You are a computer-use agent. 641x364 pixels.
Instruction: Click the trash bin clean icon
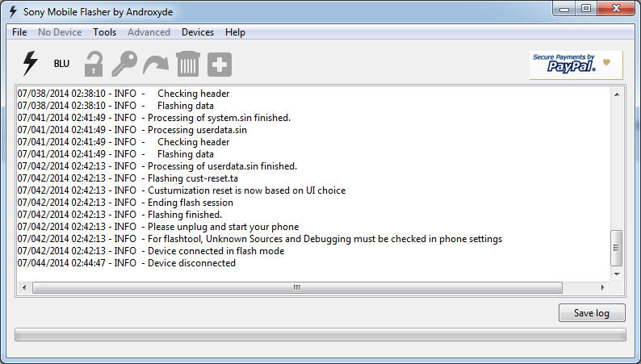[188, 64]
